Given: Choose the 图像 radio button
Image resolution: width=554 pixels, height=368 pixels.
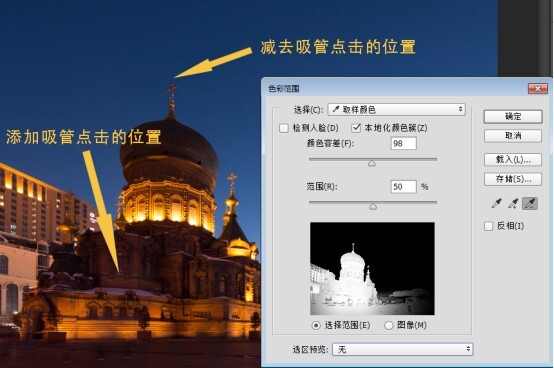Looking at the screenshot, I should (388, 325).
